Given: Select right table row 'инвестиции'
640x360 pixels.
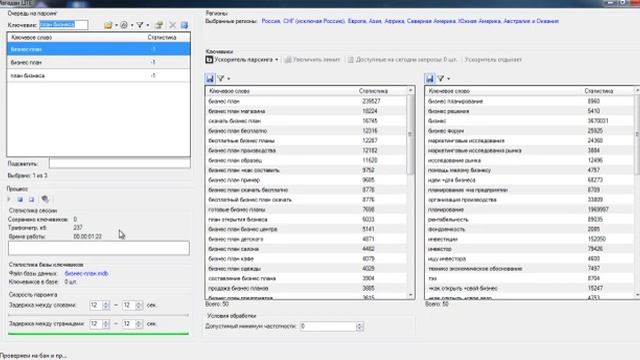Looking at the screenshot, I should tap(530, 239).
